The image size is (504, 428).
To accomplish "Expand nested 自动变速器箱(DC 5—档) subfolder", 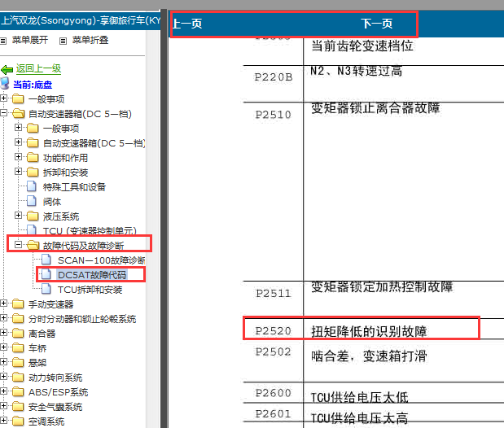I will point(19,142).
